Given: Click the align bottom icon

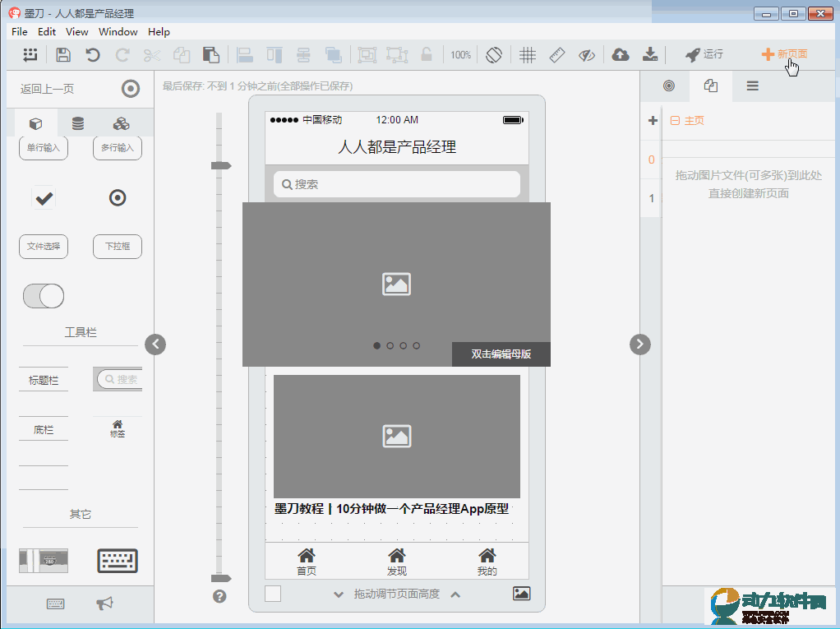Looking at the screenshot, I should tap(245, 54).
